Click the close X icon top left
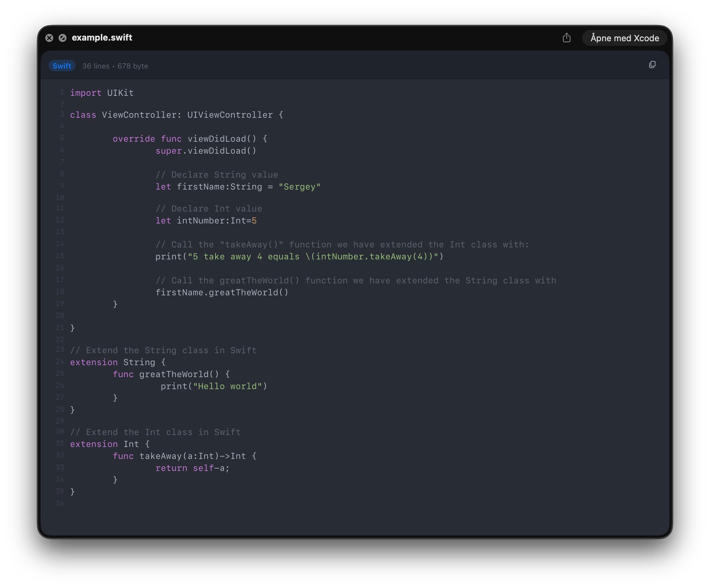Screen dimensions: 710x588 [50, 38]
